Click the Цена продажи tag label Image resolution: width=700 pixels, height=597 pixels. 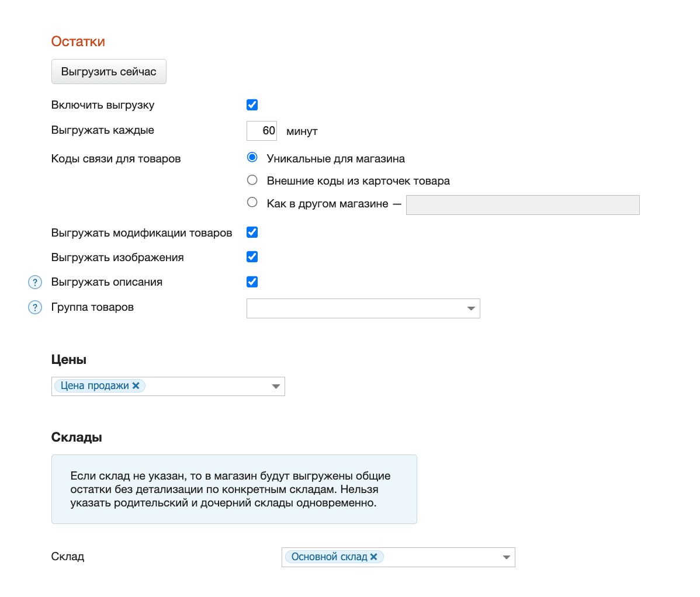click(x=95, y=386)
